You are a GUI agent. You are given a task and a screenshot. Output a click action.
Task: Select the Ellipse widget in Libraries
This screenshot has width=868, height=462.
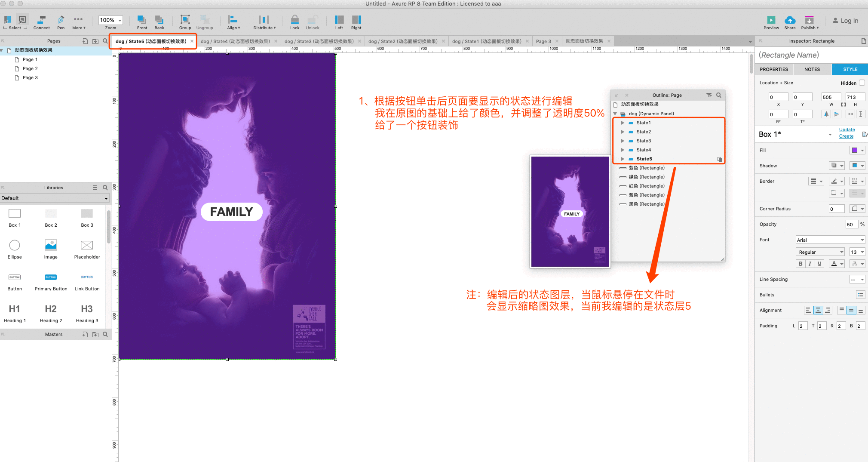[15, 249]
